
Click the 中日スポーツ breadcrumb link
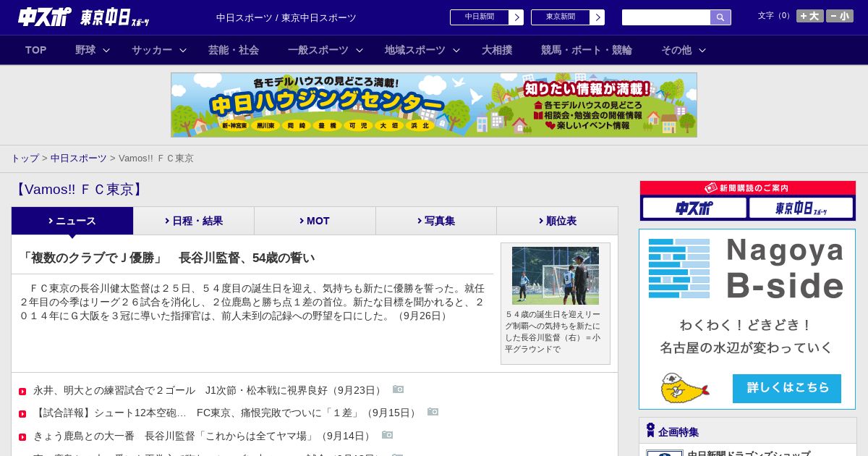pyautogui.click(x=78, y=158)
